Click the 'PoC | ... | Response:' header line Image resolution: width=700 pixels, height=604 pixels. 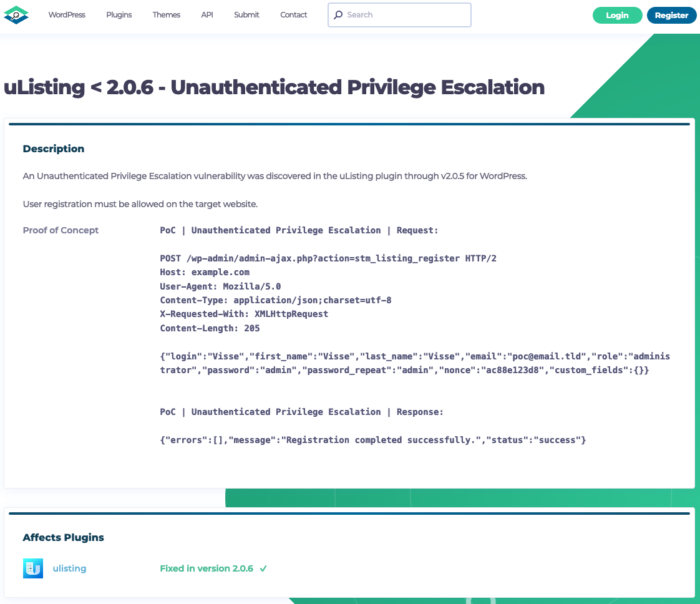(302, 412)
